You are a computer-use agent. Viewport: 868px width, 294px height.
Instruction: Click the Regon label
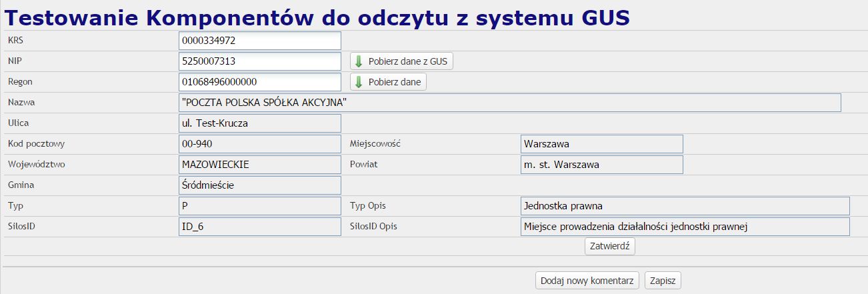20,81
